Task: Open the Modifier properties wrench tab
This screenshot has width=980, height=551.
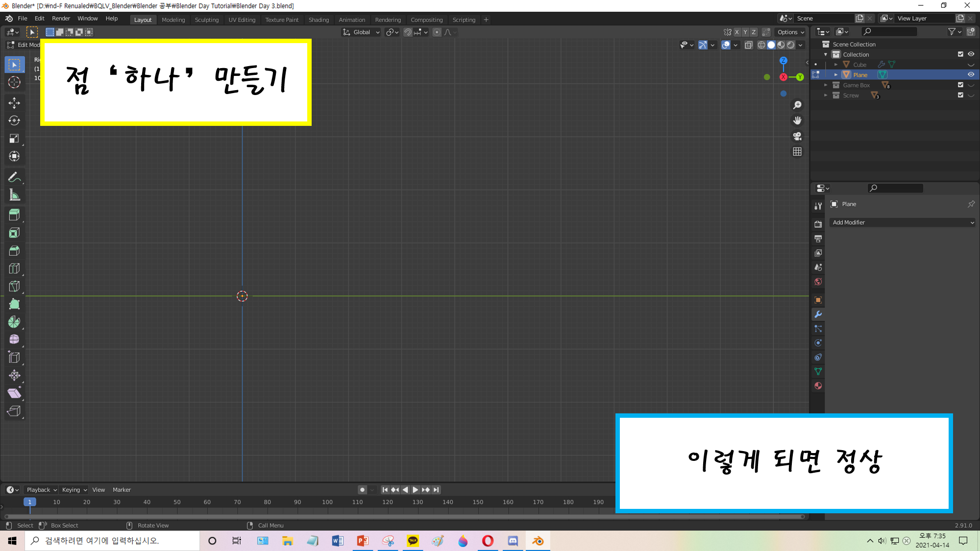Action: coord(818,314)
